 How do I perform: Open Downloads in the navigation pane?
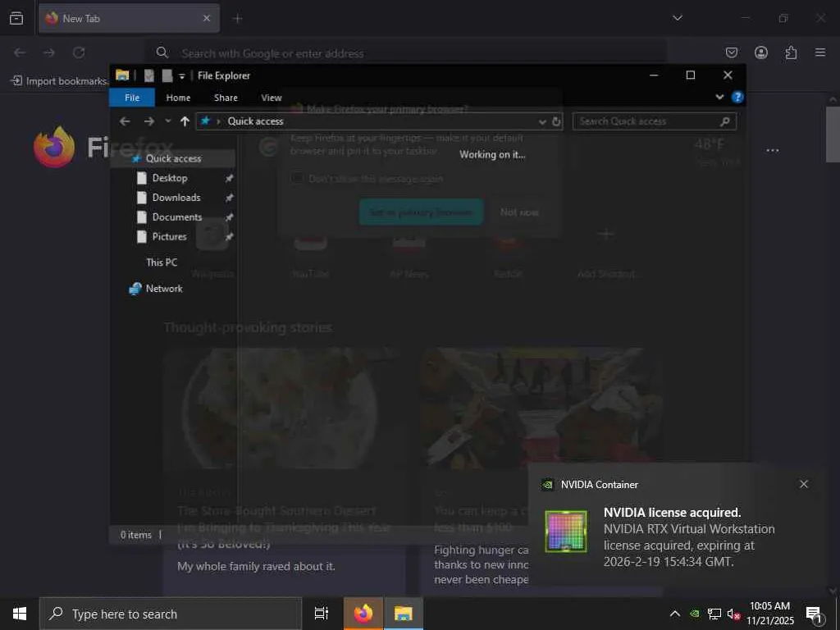176,198
